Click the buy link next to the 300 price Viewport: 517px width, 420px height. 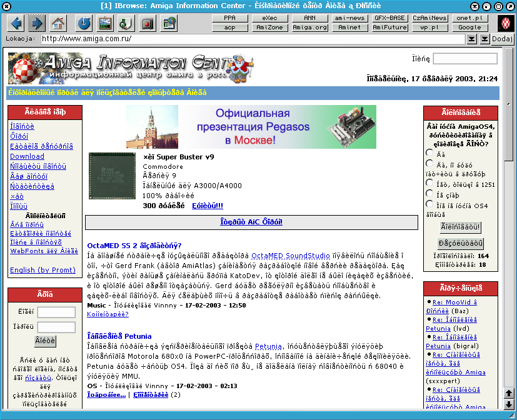click(208, 206)
